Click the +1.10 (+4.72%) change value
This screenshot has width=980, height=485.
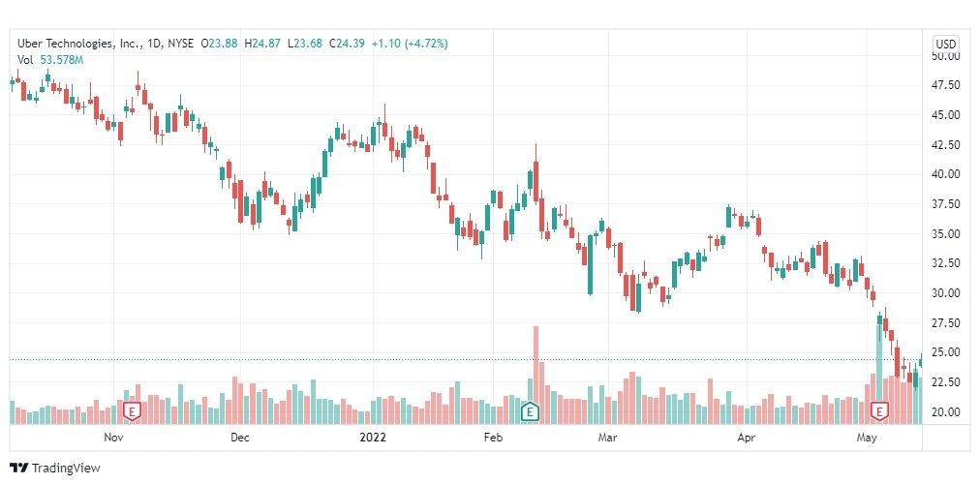pos(410,44)
